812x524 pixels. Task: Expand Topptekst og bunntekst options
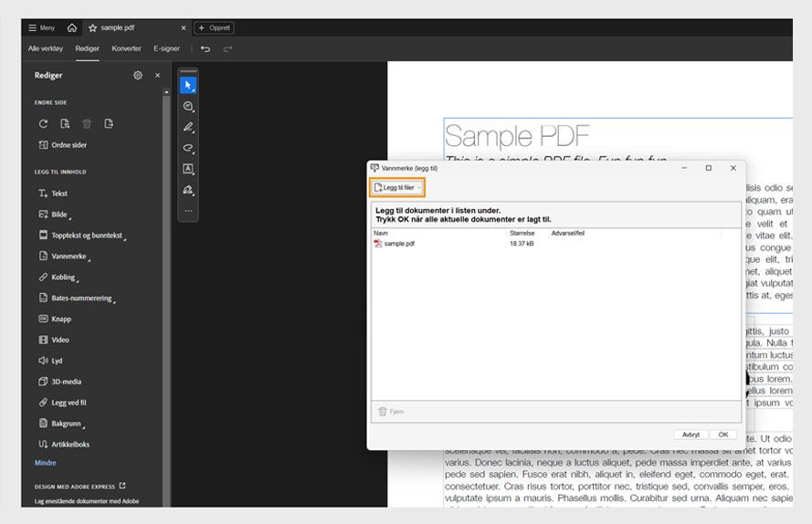82,236
